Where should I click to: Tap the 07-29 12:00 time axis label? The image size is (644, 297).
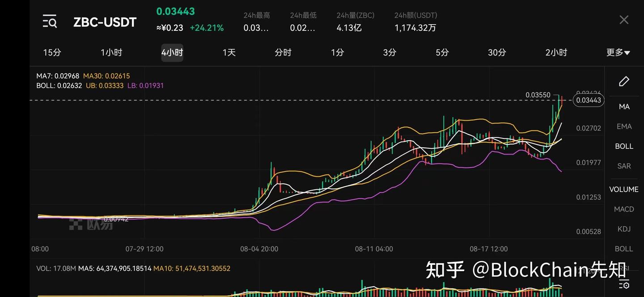tap(144, 249)
